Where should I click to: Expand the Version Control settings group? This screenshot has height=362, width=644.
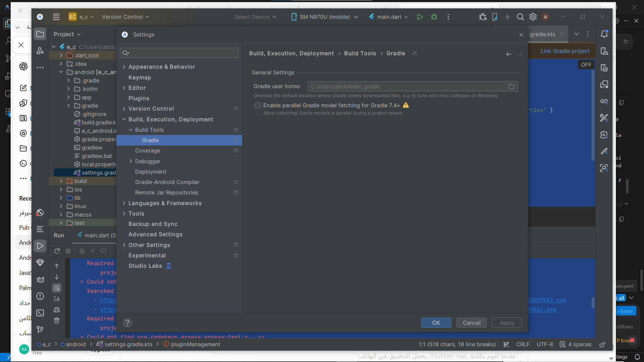(124, 109)
